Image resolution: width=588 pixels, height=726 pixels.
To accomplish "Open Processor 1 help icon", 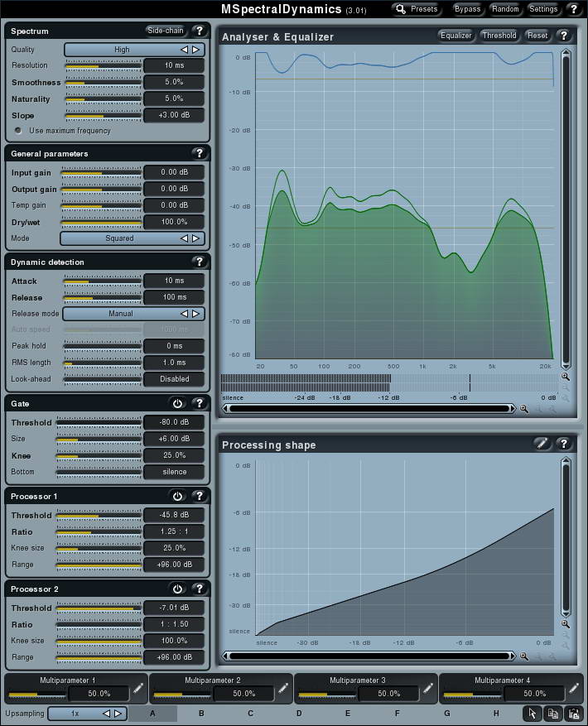I will (x=200, y=496).
